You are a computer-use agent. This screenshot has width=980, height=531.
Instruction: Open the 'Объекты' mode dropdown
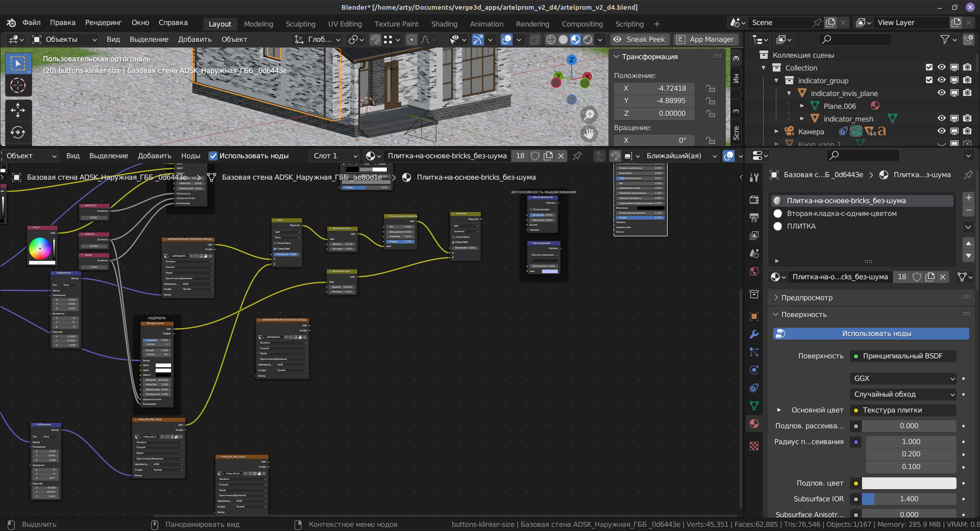(64, 39)
